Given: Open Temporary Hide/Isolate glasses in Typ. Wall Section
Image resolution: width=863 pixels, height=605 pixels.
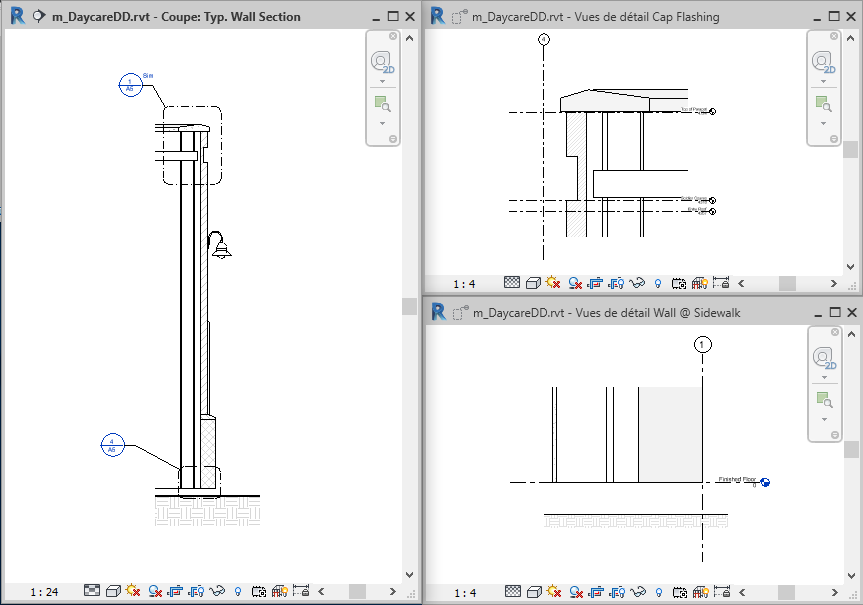Looking at the screenshot, I should [x=217, y=591].
